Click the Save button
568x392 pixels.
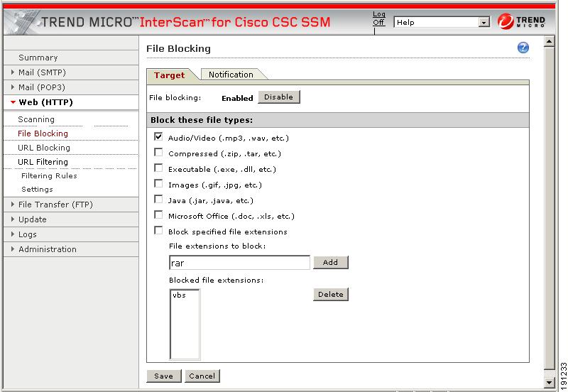tap(163, 376)
